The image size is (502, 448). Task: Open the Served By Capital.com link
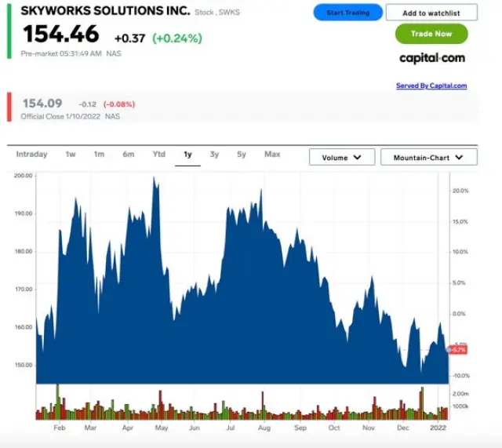tap(431, 86)
